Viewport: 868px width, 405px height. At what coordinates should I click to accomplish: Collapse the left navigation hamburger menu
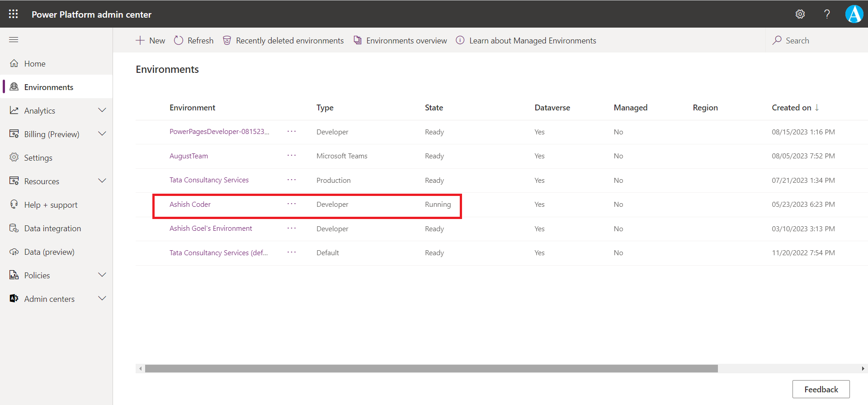14,40
